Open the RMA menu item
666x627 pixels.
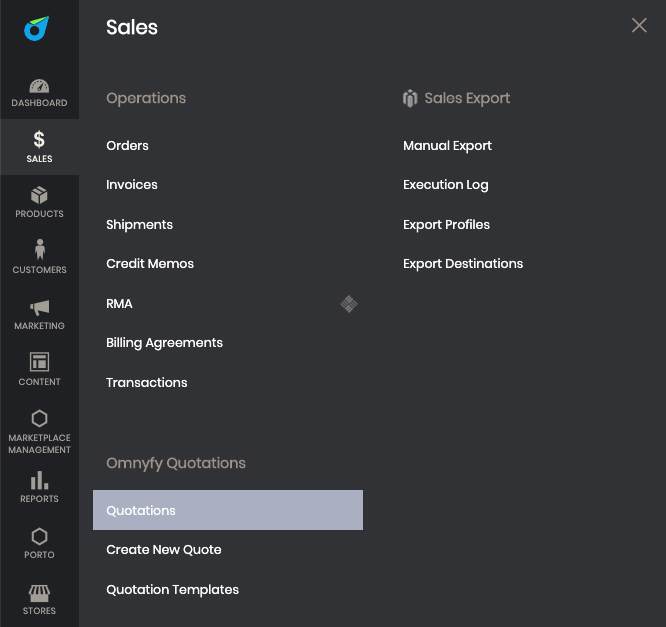[119, 304]
